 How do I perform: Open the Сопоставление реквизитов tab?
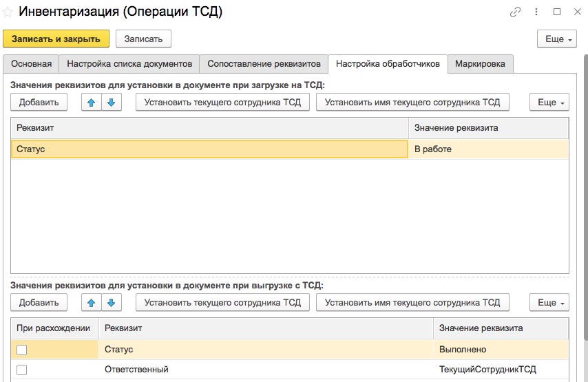coord(264,64)
